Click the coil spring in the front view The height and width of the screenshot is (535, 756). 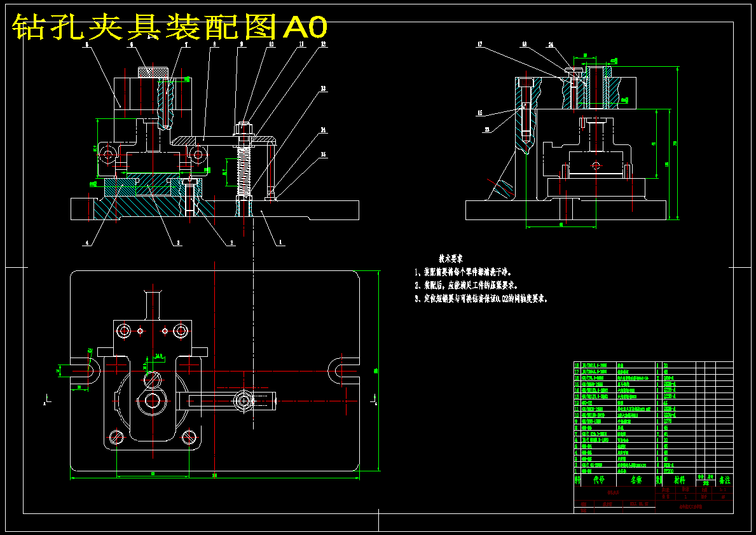(x=244, y=170)
